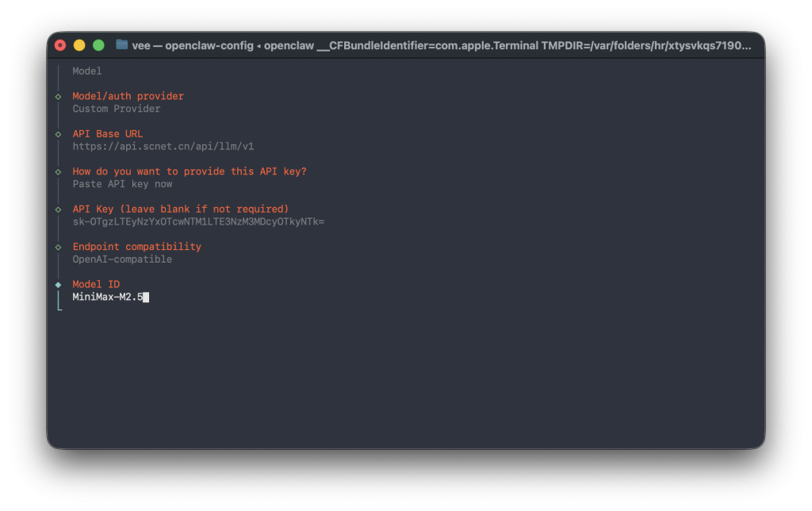Click the folder icon in the title bar
812x511 pixels.
click(121, 44)
